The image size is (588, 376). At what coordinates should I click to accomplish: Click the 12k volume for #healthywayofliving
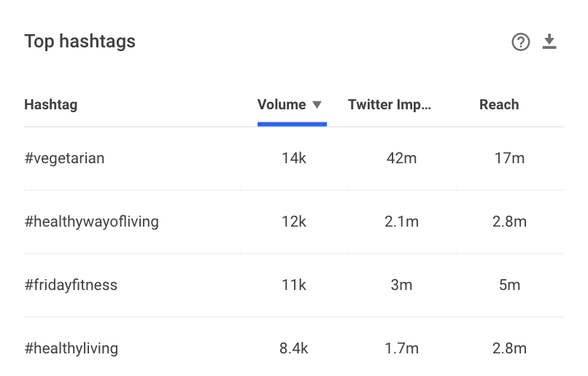click(x=293, y=222)
